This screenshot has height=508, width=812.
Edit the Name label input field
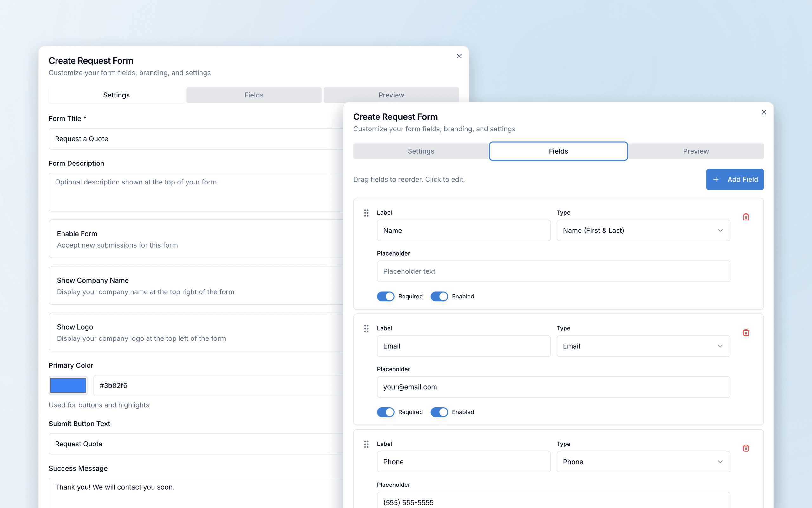click(464, 231)
